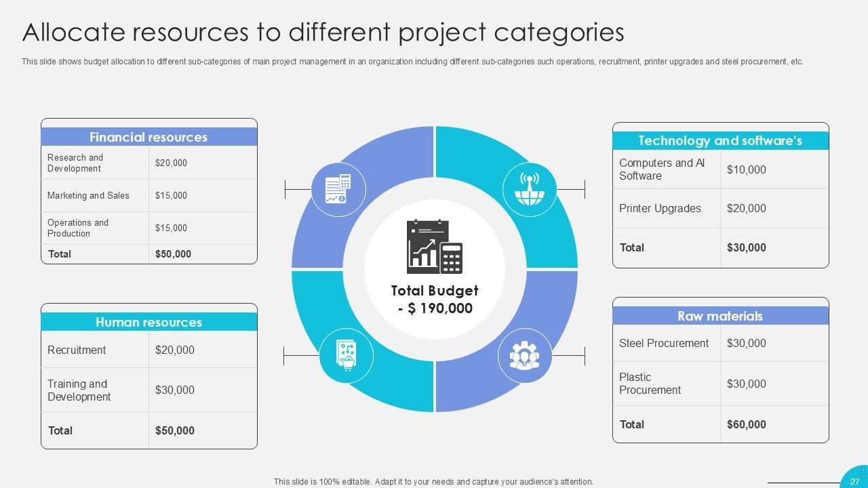The image size is (868, 488).
Task: Select the 'Plastic Procurement' row label
Action: pos(650,384)
